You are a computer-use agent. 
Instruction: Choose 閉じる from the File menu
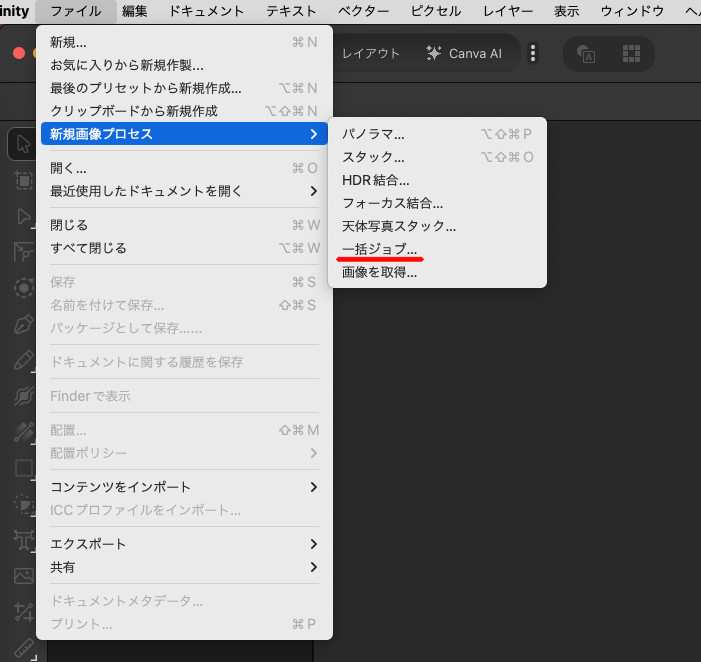[x=184, y=225]
